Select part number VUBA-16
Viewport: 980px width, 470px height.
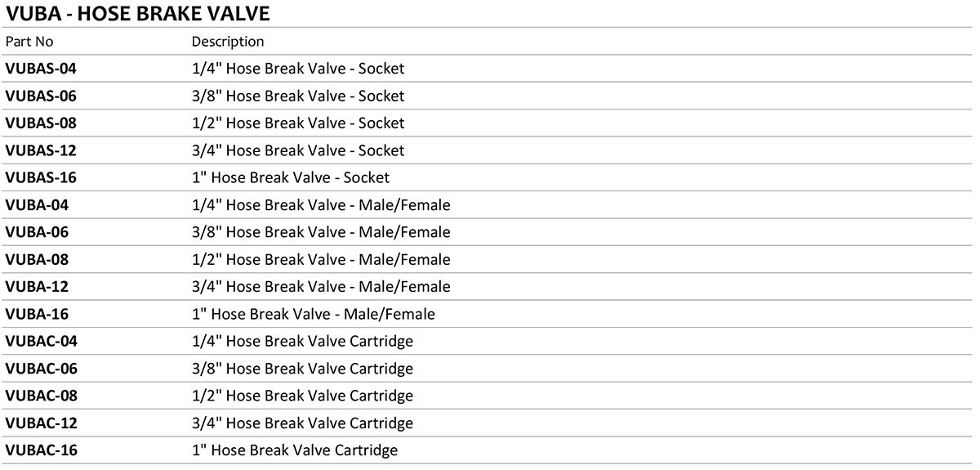pyautogui.click(x=37, y=314)
